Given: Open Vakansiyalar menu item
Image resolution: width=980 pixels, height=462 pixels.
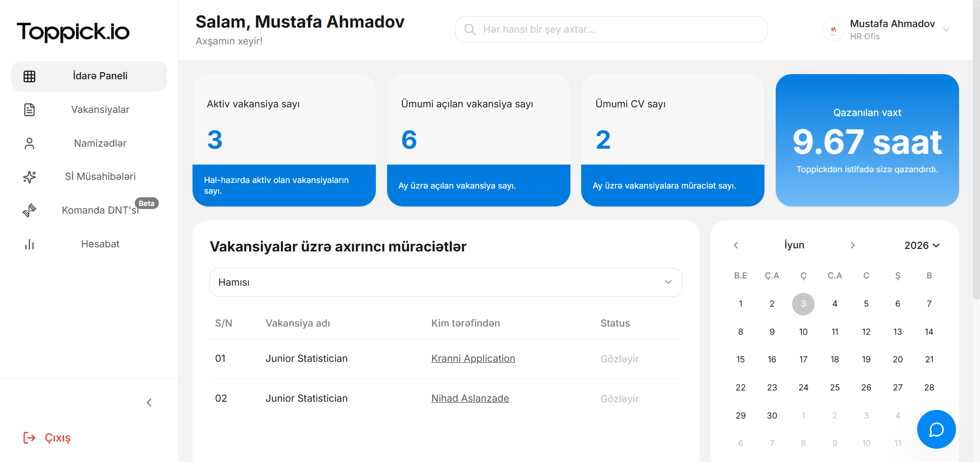Looking at the screenshot, I should tap(89, 109).
